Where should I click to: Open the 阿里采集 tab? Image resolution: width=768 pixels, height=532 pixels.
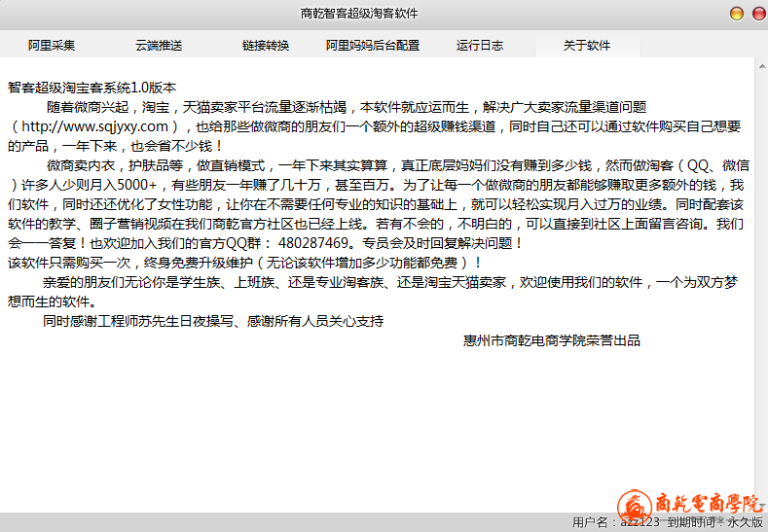52,45
